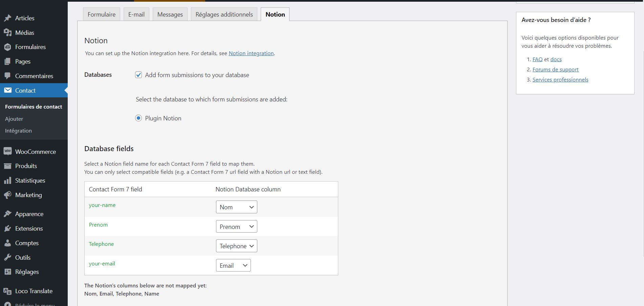Open Forums de support link

(x=556, y=69)
